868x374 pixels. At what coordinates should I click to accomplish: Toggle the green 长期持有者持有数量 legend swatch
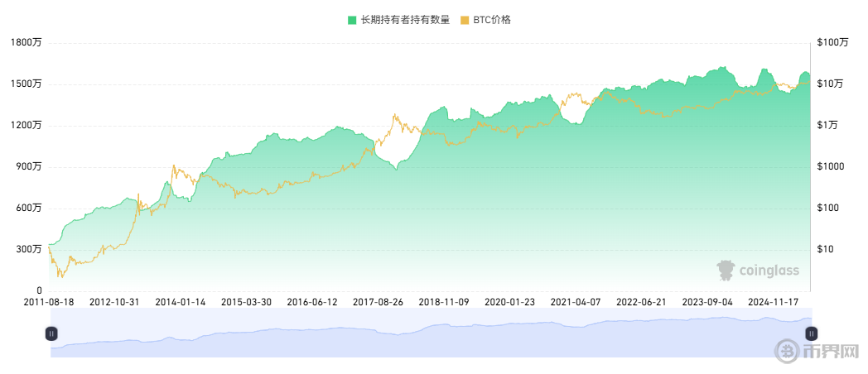(x=352, y=20)
